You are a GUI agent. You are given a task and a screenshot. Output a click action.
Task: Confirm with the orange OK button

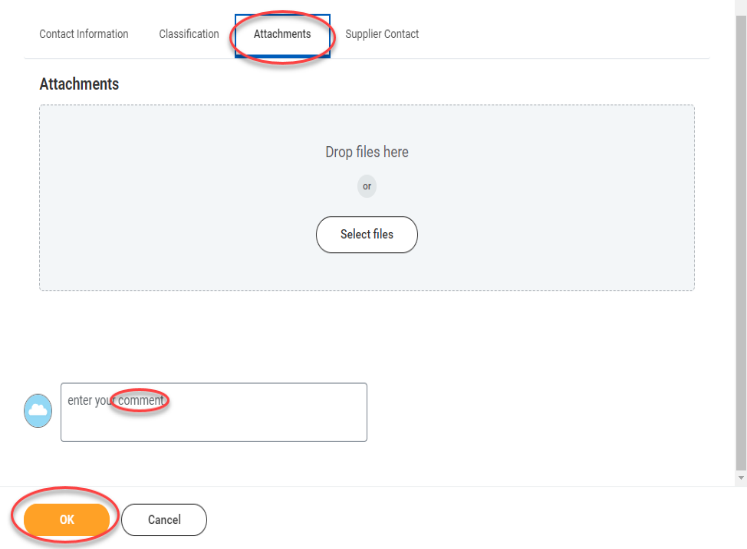67,519
